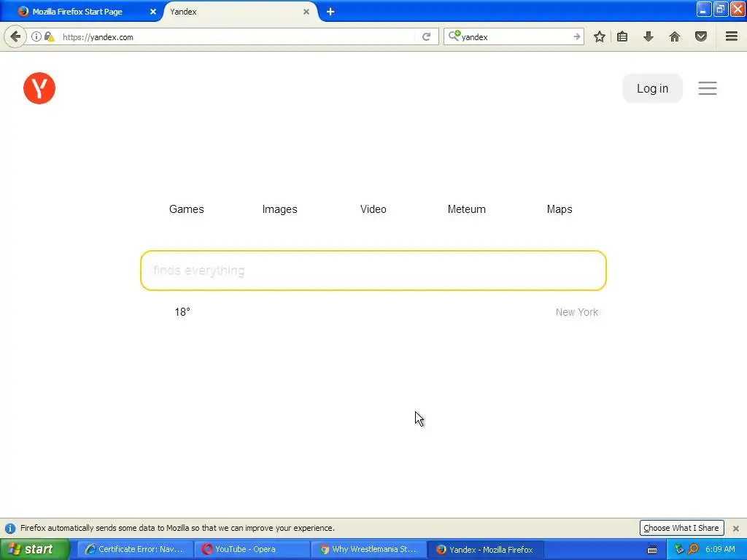This screenshot has height=560, width=747.
Task: Click the 18° temperature reading
Action: (182, 312)
